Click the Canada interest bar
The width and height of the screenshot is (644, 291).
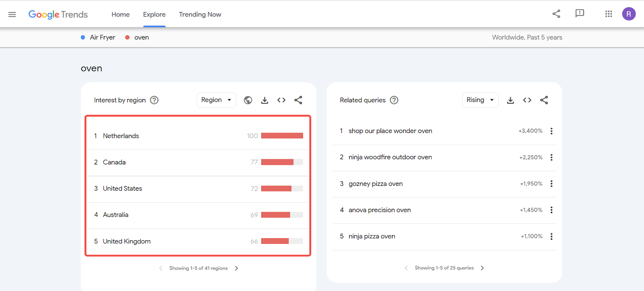coord(282,162)
